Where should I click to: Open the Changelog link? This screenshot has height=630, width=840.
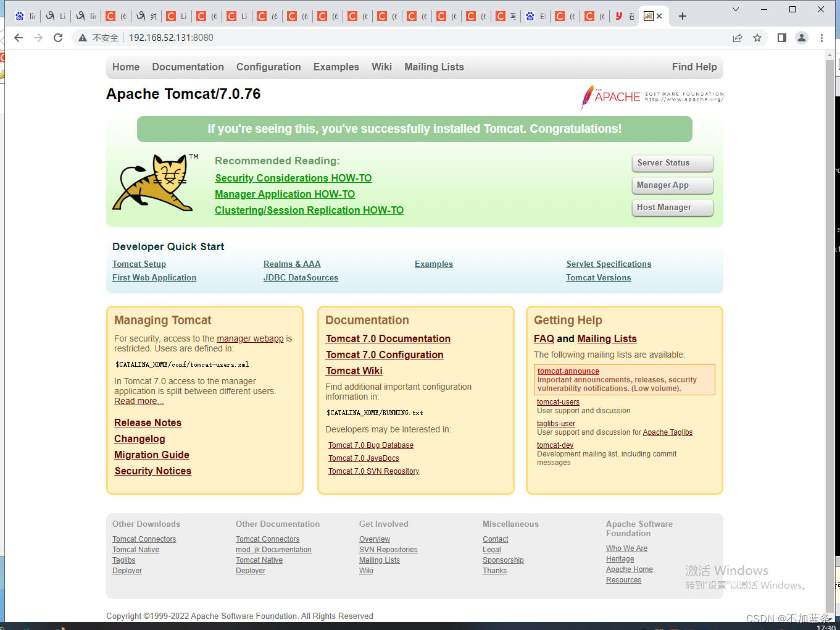139,439
